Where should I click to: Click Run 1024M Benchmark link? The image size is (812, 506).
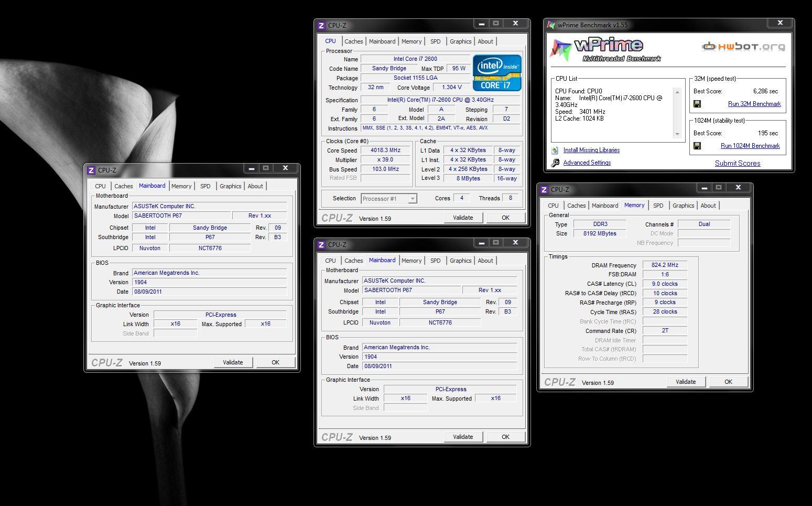pyautogui.click(x=750, y=146)
